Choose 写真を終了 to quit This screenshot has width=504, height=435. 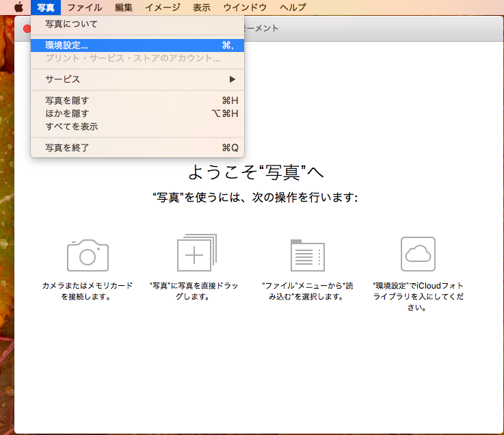(x=137, y=148)
